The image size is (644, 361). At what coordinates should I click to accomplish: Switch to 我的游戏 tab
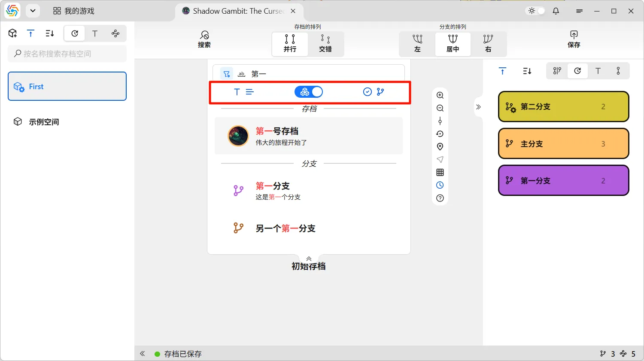[74, 11]
